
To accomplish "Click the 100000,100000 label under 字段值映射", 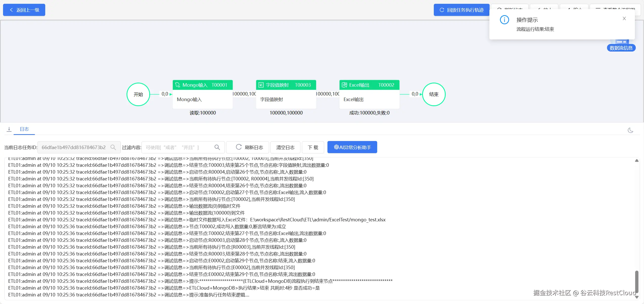I will pyautogui.click(x=286, y=113).
